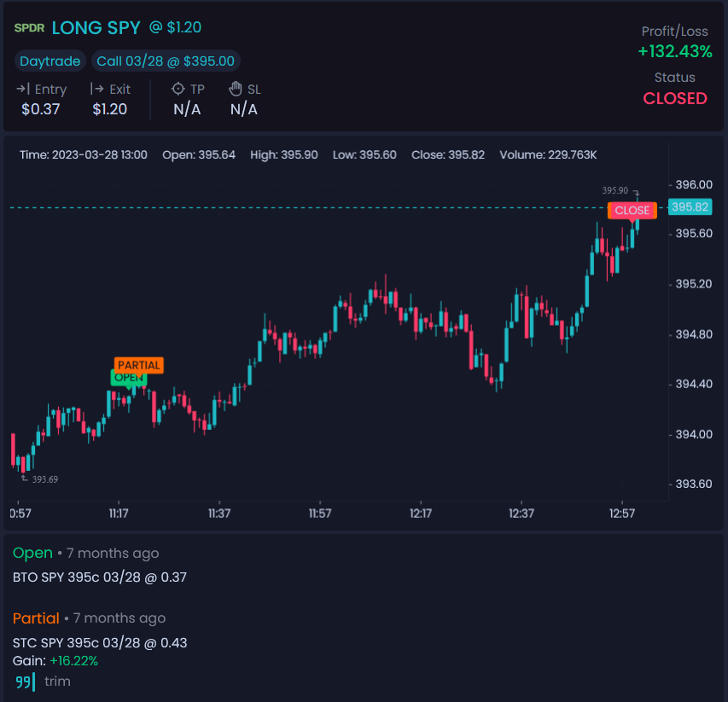This screenshot has width=728, height=702.
Task: Click the TP target crosshair icon
Action: click(177, 89)
